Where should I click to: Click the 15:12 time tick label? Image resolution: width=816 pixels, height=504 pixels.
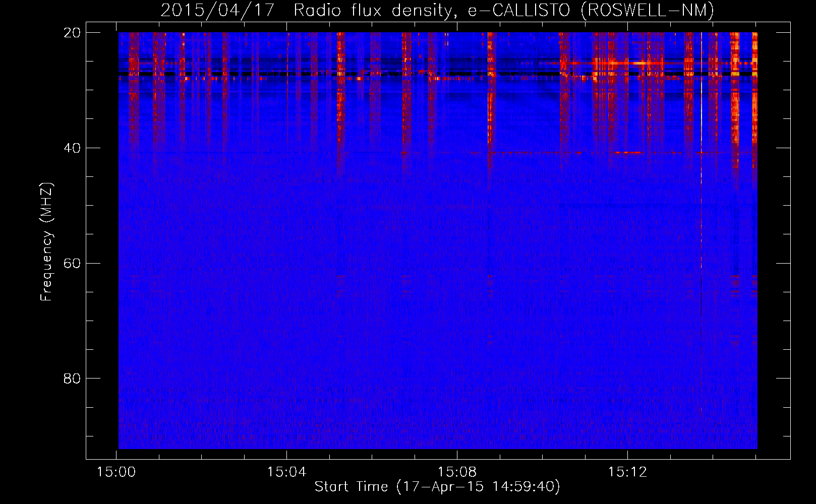coord(627,472)
